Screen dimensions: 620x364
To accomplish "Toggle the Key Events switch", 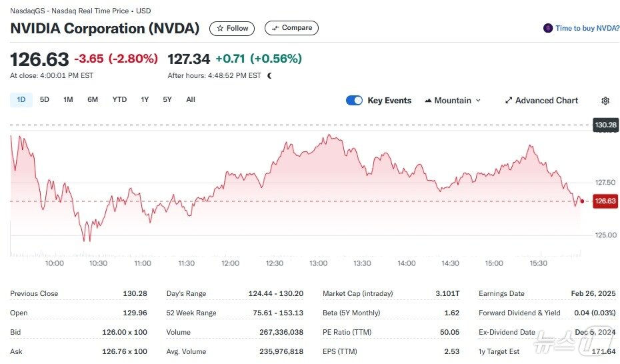I will pos(354,101).
